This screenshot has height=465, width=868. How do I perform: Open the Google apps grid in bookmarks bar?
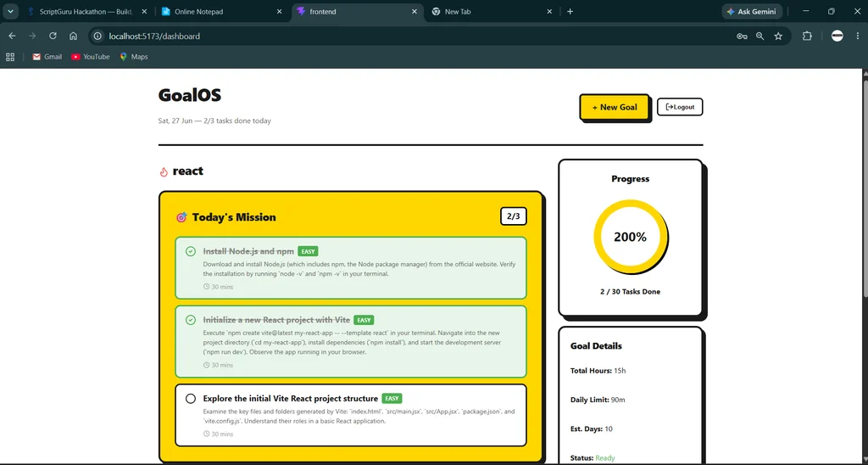pyautogui.click(x=10, y=57)
